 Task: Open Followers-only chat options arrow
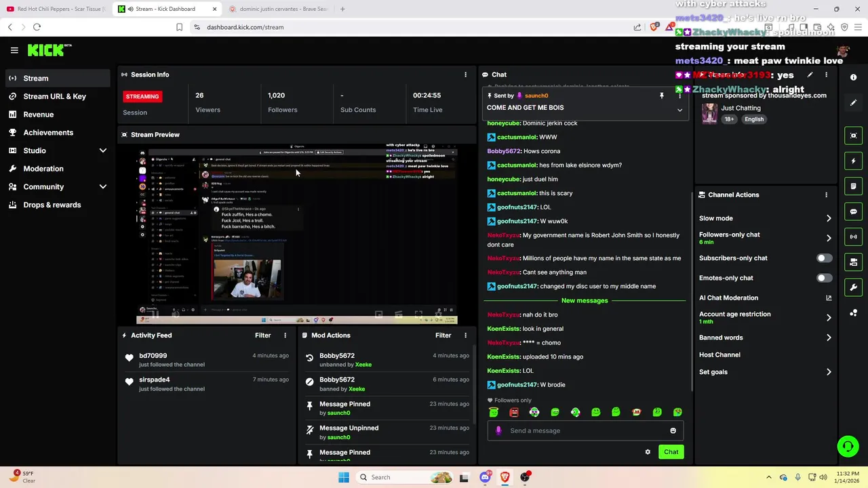coord(829,238)
